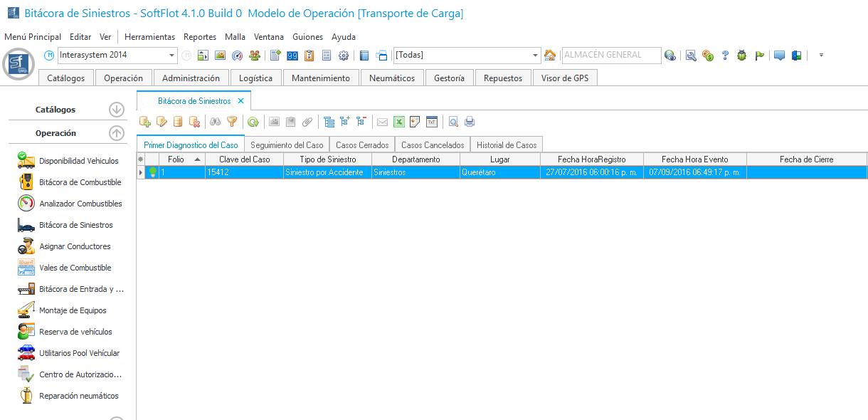Switch to the Casos Cerrados tab
Viewport: 868px width, 420px height.
coord(362,145)
